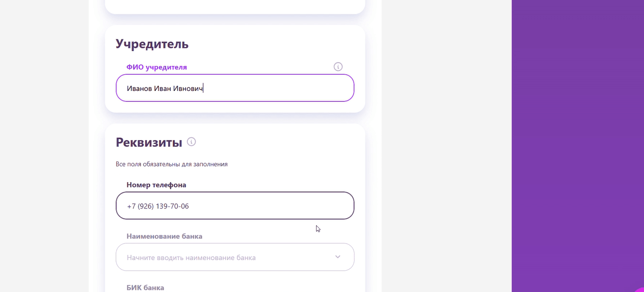Click the gray margin left of the form
This screenshot has height=292, width=644.
(44, 146)
